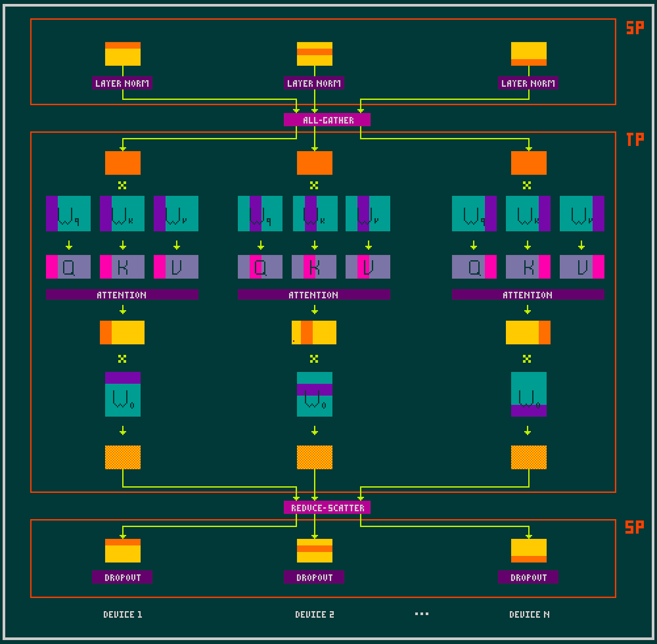Click the SP label beside the top frame

[x=635, y=28]
